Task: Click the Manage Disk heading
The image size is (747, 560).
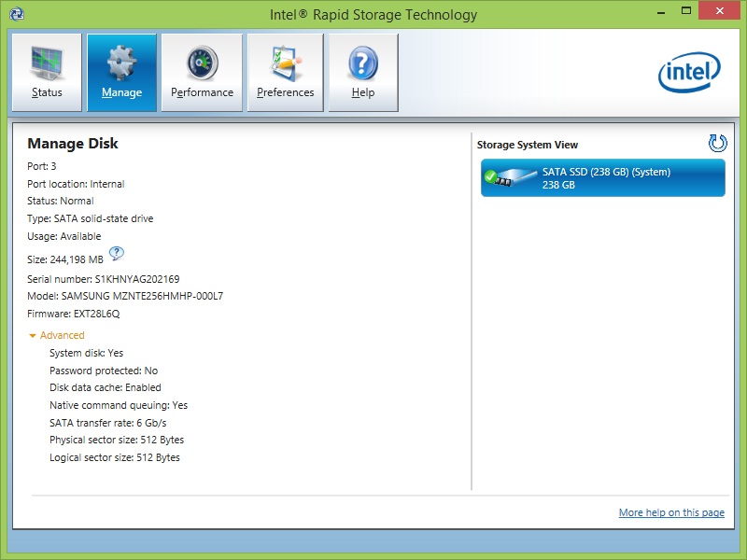Action: tap(73, 144)
